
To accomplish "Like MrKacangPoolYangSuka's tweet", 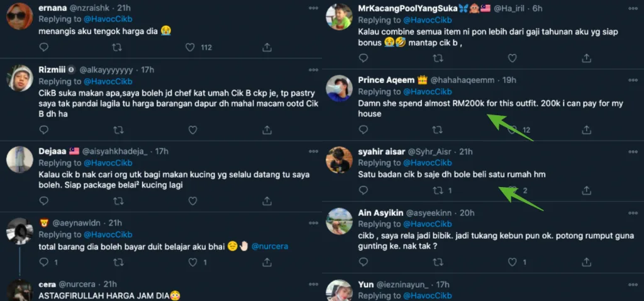I will (x=512, y=58).
